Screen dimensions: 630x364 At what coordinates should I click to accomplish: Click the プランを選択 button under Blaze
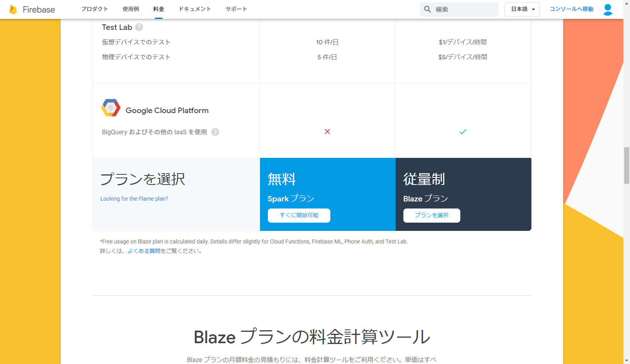pyautogui.click(x=432, y=216)
